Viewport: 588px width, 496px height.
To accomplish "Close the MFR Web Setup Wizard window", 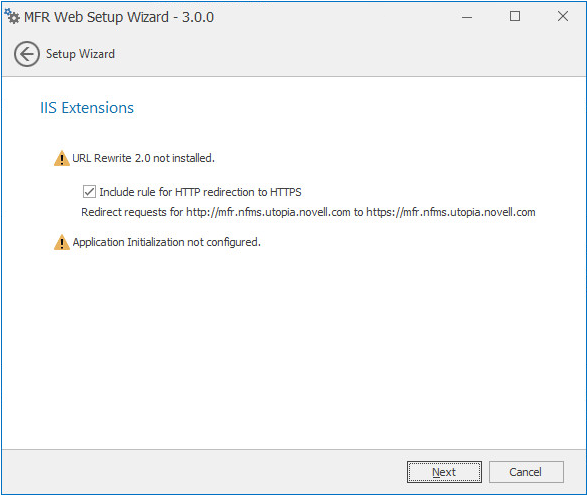I will pos(563,16).
